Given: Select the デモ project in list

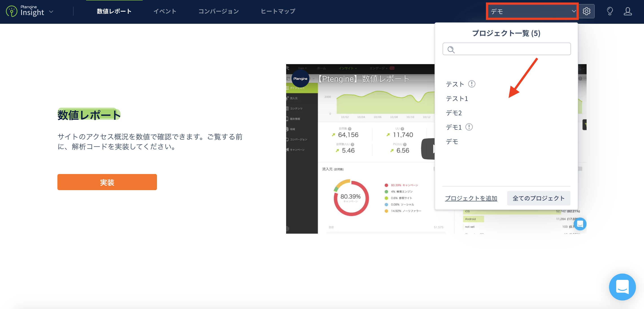Looking at the screenshot, I should pyautogui.click(x=452, y=142).
